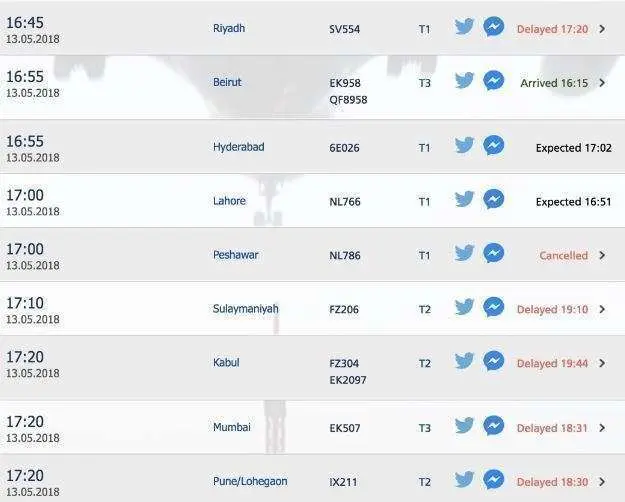
Task: Open the Lahore destination link
Action: (229, 201)
